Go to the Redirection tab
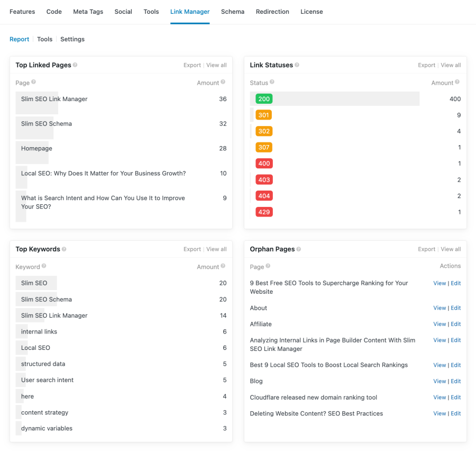The height and width of the screenshot is (451, 476). coord(272,12)
